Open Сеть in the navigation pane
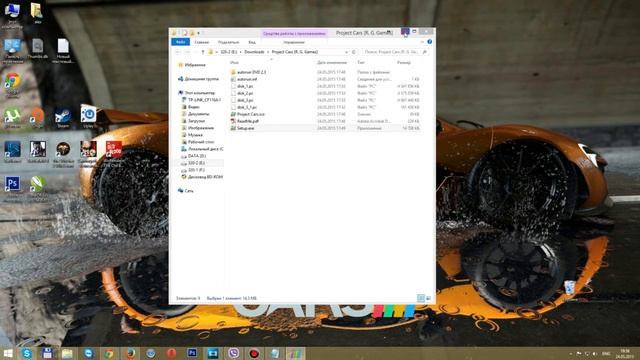Image resolution: width=640 pixels, height=360 pixels. [186, 191]
